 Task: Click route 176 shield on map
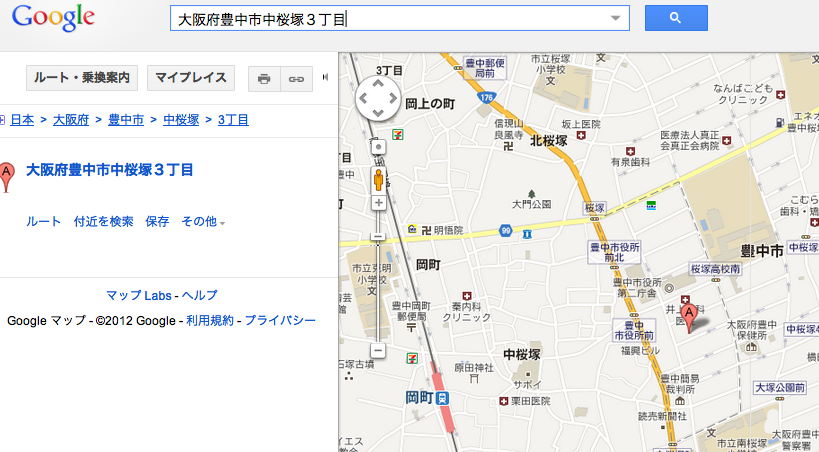486,97
